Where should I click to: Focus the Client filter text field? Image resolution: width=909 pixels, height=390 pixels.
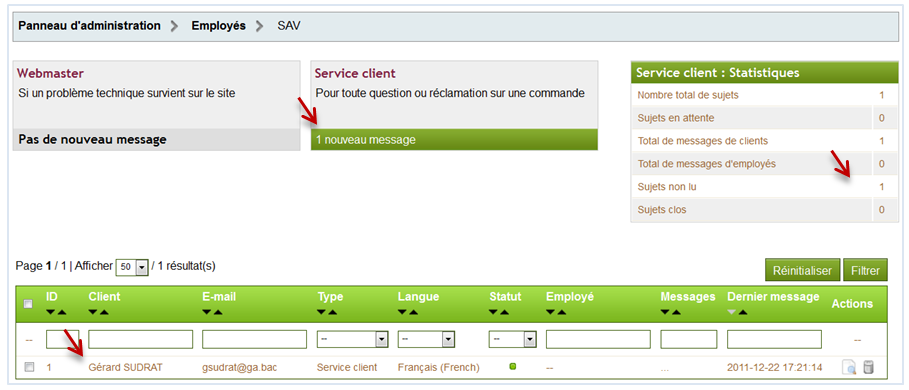click(x=140, y=339)
